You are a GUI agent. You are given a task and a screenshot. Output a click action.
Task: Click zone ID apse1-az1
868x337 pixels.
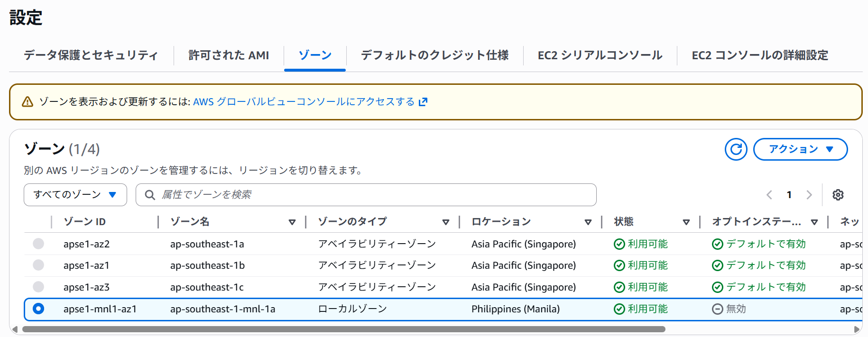[x=86, y=265]
